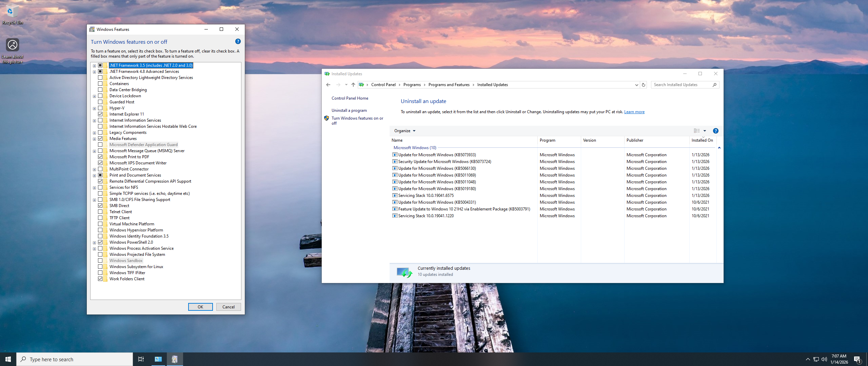This screenshot has height=366, width=868.
Task: Click the Programs breadcrumb item
Action: [x=412, y=85]
